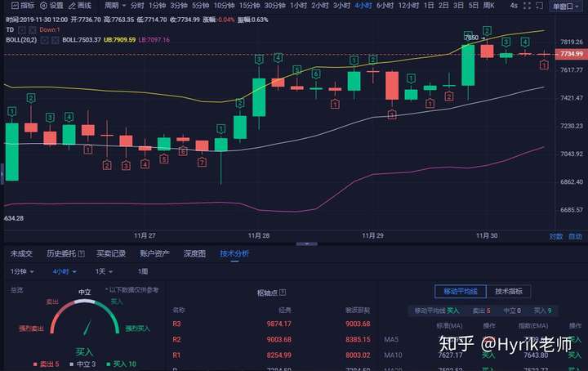Click the LB:7097.16 lower band value

click(x=154, y=39)
